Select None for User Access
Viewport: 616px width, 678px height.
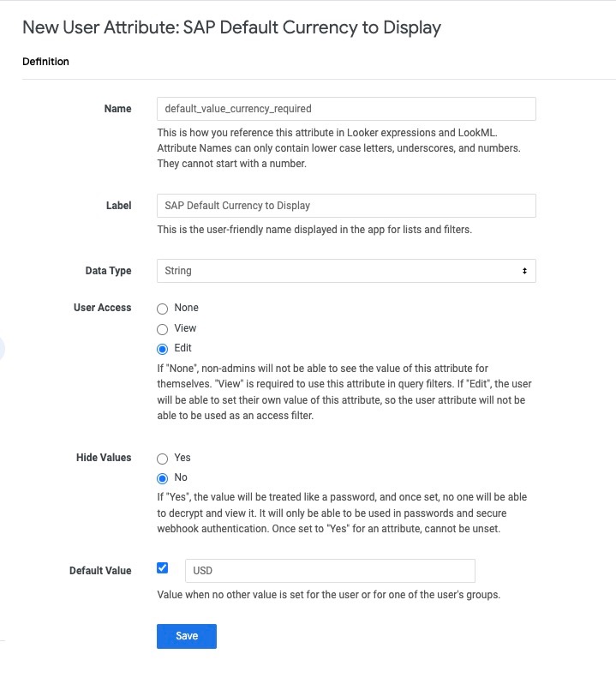(162, 309)
